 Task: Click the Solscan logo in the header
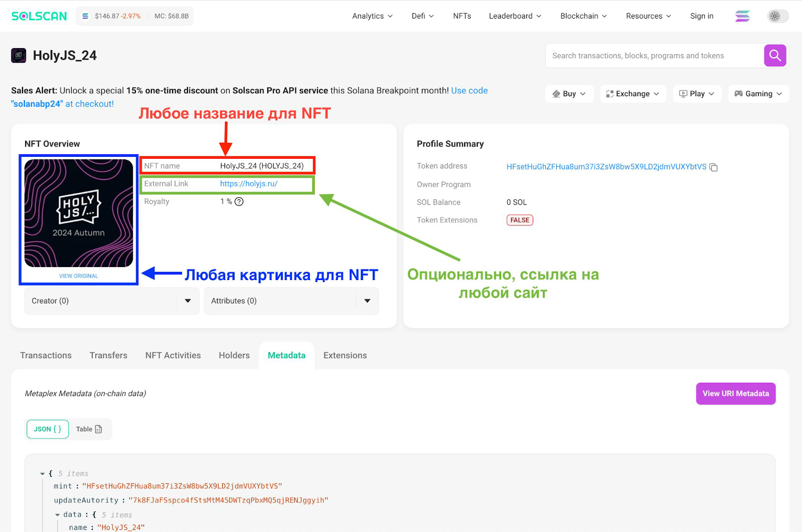click(x=39, y=16)
